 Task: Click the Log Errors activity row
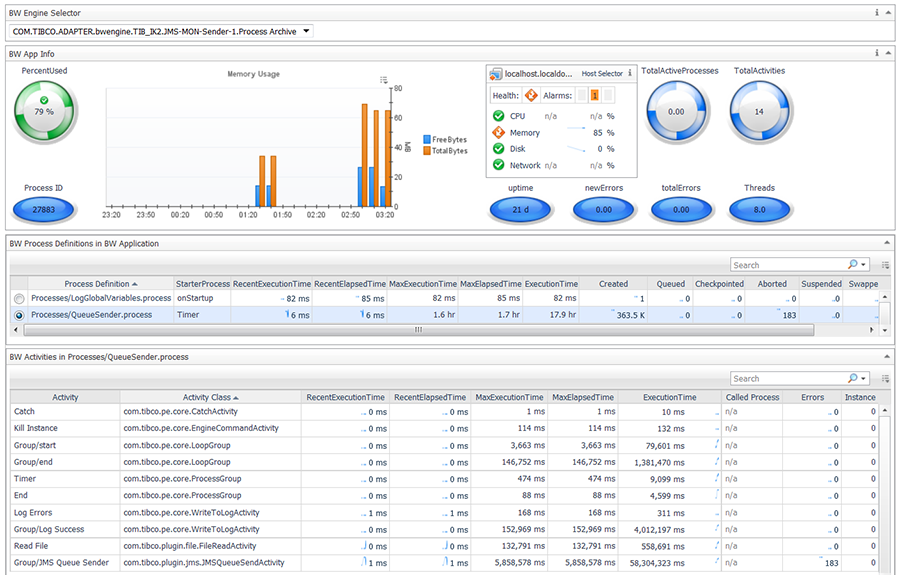33,512
